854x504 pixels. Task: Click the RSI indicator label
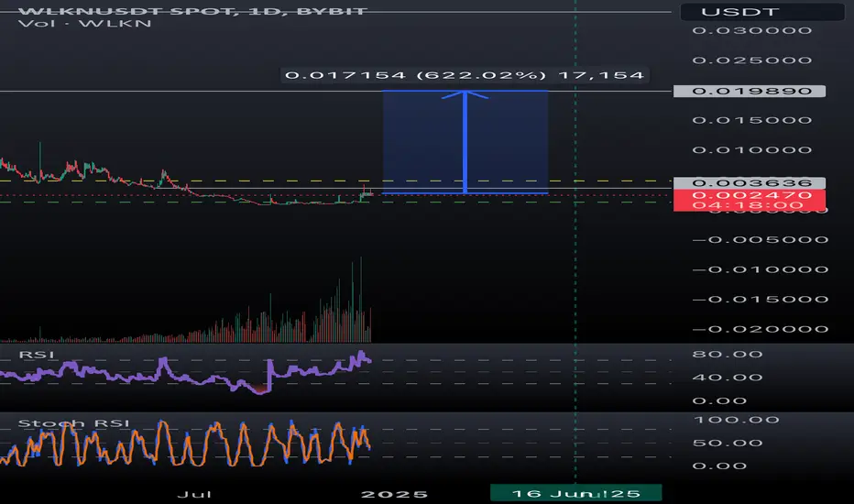[x=37, y=355]
